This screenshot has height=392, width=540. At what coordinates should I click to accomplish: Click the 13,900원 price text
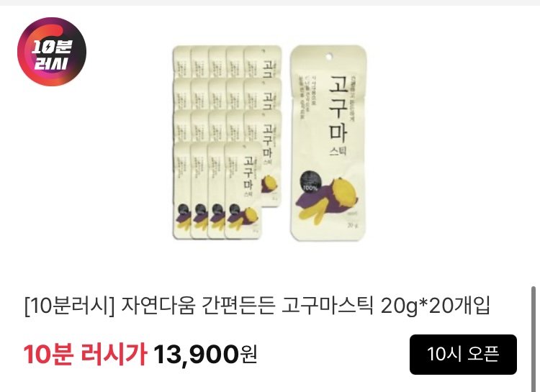coord(205,354)
